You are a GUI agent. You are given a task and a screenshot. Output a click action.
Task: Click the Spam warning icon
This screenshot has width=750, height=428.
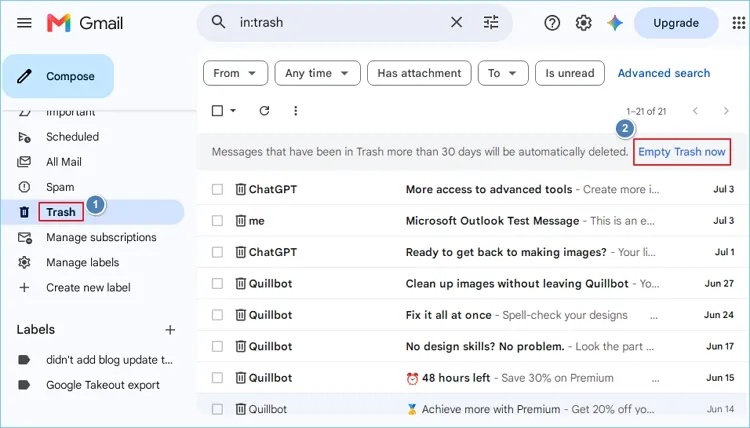(x=24, y=187)
